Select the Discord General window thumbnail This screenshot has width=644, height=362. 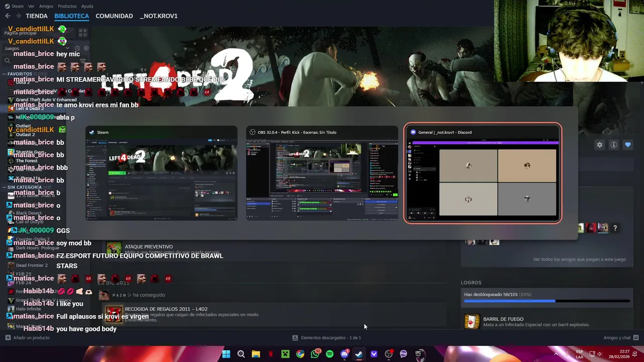pyautogui.click(x=483, y=173)
